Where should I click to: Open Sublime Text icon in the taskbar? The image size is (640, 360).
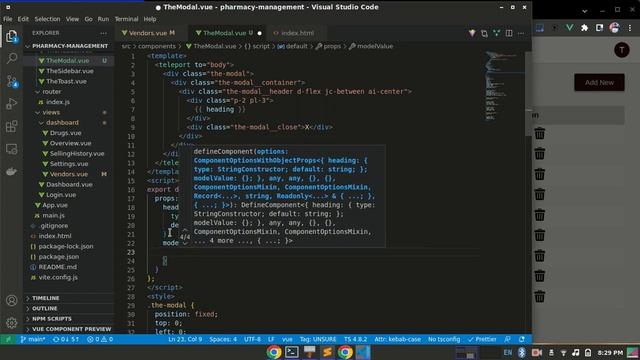(327, 352)
